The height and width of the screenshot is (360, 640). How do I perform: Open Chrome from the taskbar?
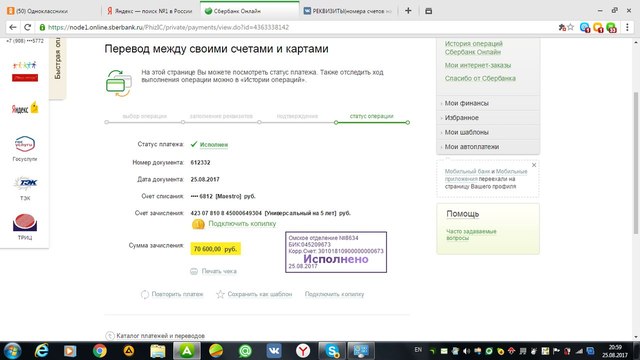(x=100, y=351)
